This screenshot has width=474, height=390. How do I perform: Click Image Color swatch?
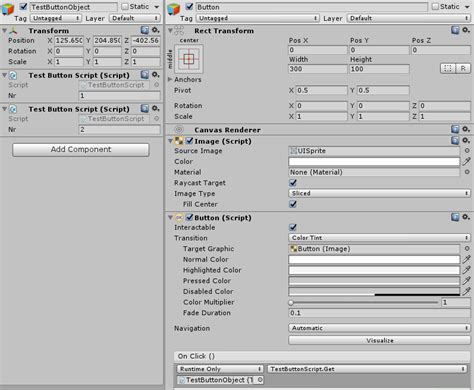[x=374, y=162]
